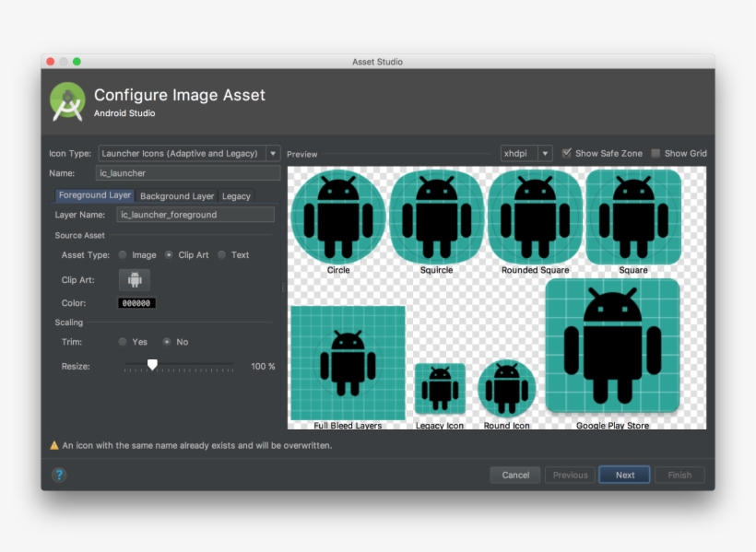
Task: Click the green zoom window button
Action: click(77, 61)
